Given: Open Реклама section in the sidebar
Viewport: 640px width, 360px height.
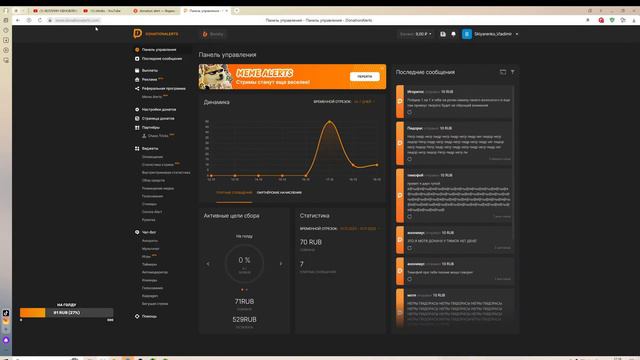Looking at the screenshot, I should pyautogui.click(x=149, y=80).
